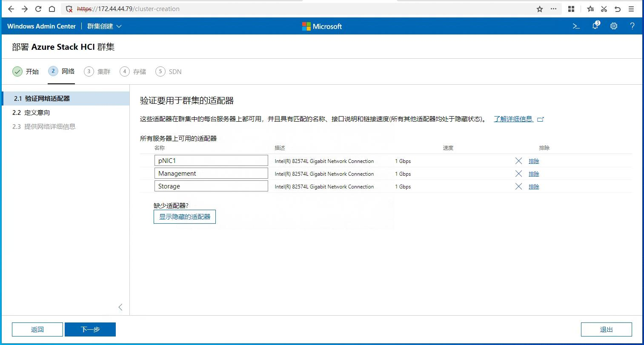Click the Management adapter name field
This screenshot has width=644, height=345.
click(211, 174)
